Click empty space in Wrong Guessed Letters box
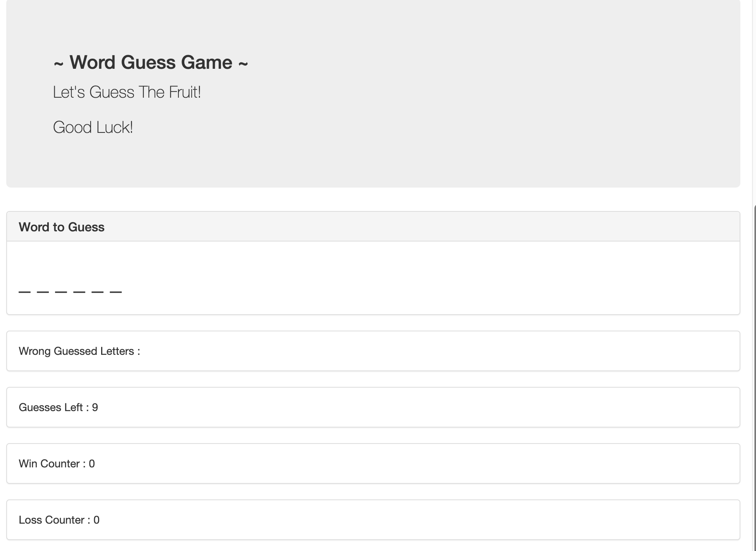The image size is (756, 551). point(430,351)
